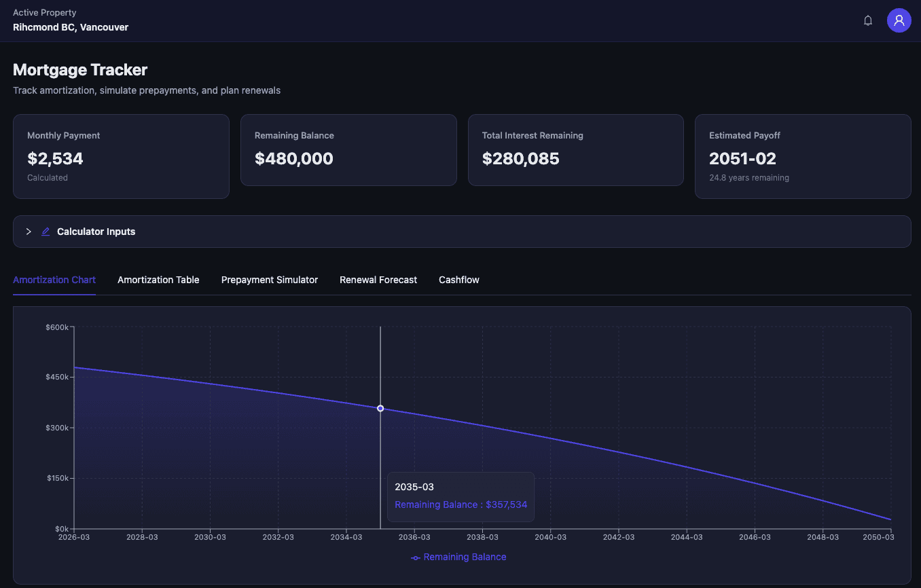Viewport: 921px width, 588px height.
Task: Open the Prepayment Simulator tab
Action: 270,280
